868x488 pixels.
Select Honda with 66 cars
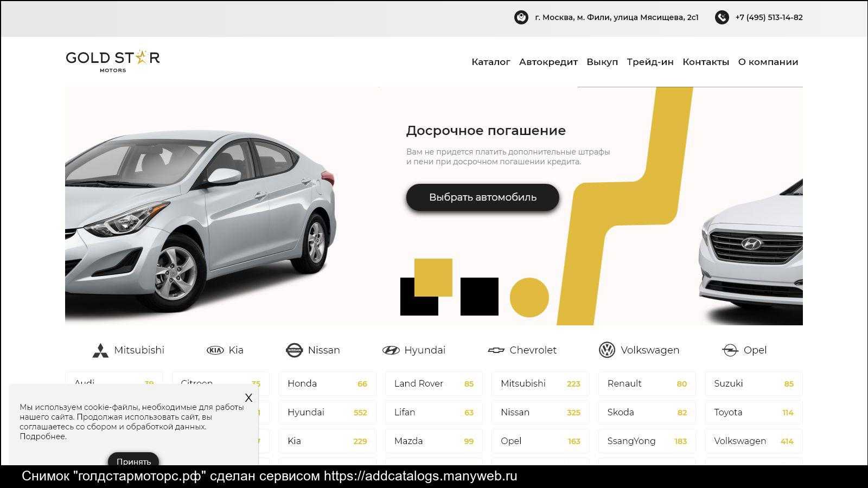click(x=328, y=384)
